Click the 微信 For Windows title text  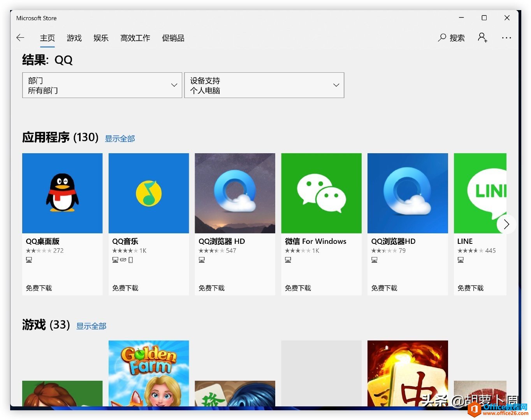[316, 241]
